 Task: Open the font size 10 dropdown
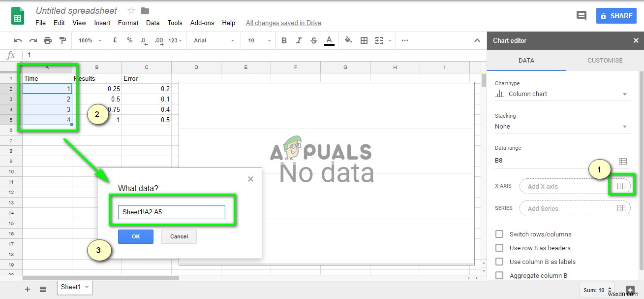click(259, 40)
